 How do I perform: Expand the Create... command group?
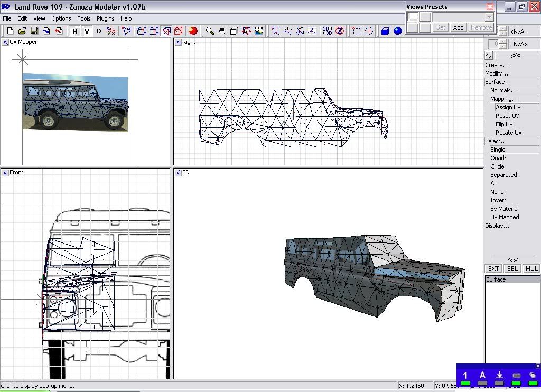coord(497,65)
